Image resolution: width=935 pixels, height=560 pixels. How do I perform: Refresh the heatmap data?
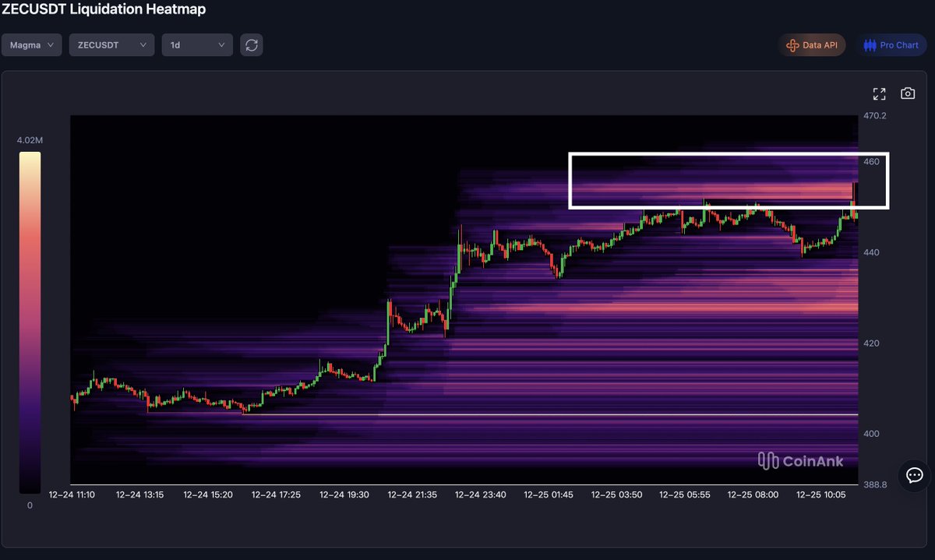(x=251, y=44)
